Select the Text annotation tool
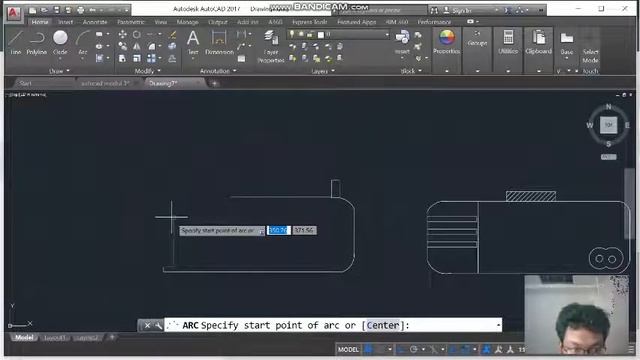Image resolution: width=640 pixels, height=360 pixels. coord(193,42)
